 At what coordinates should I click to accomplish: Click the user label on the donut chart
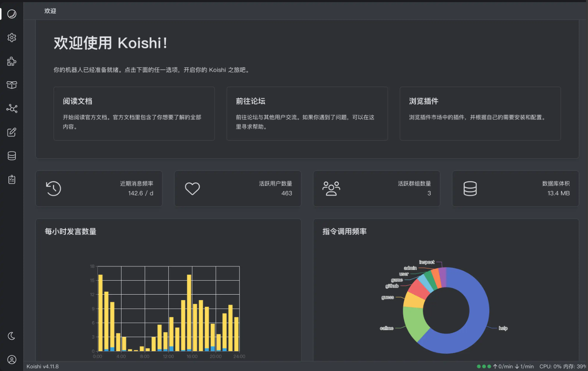click(404, 274)
